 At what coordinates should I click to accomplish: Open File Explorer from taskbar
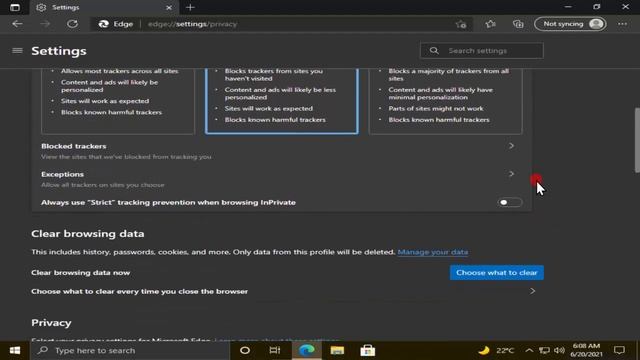pyautogui.click(x=337, y=351)
